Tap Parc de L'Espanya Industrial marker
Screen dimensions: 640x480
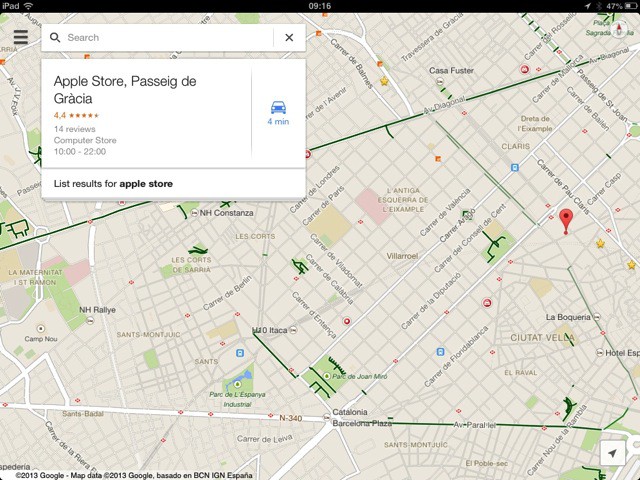click(237, 383)
